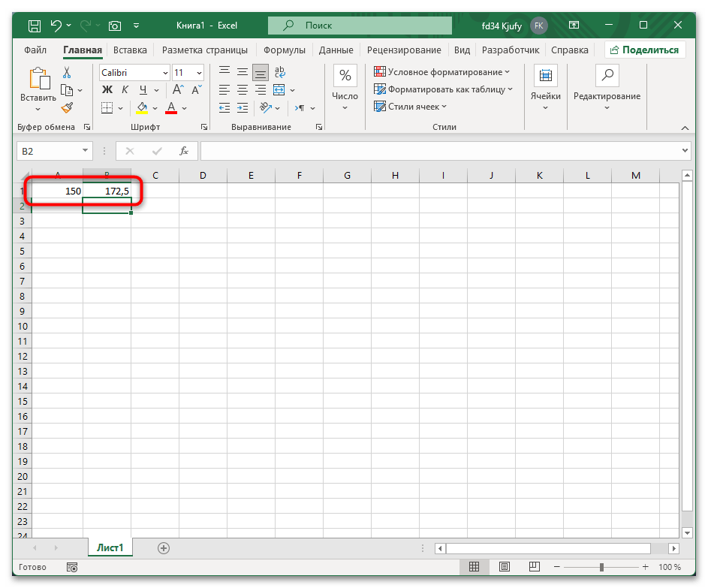Open underline style dropdown arrow
The height and width of the screenshot is (588, 708).
[157, 90]
